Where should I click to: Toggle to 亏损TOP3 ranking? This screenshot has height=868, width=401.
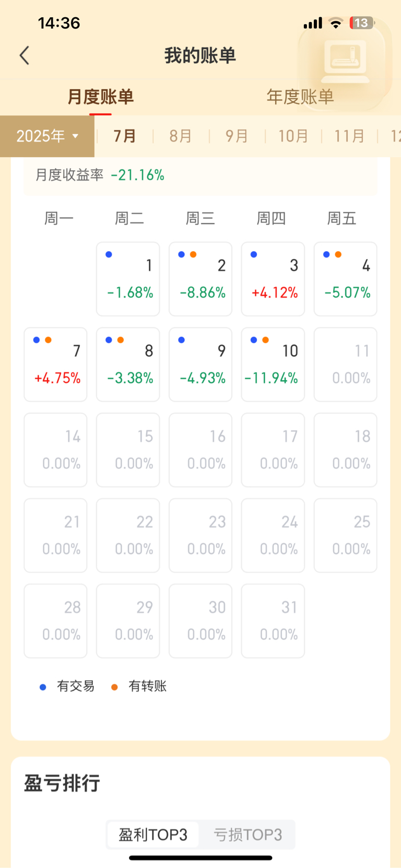[247, 835]
